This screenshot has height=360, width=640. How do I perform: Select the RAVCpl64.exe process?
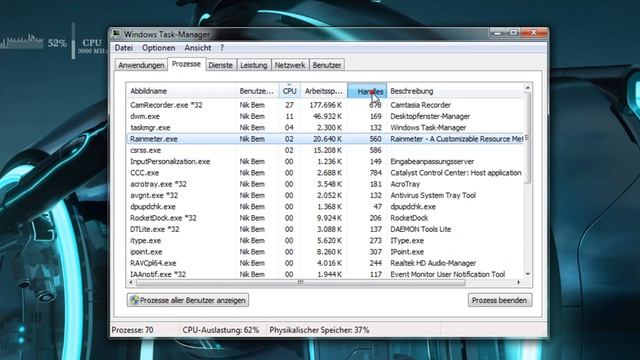(325, 263)
